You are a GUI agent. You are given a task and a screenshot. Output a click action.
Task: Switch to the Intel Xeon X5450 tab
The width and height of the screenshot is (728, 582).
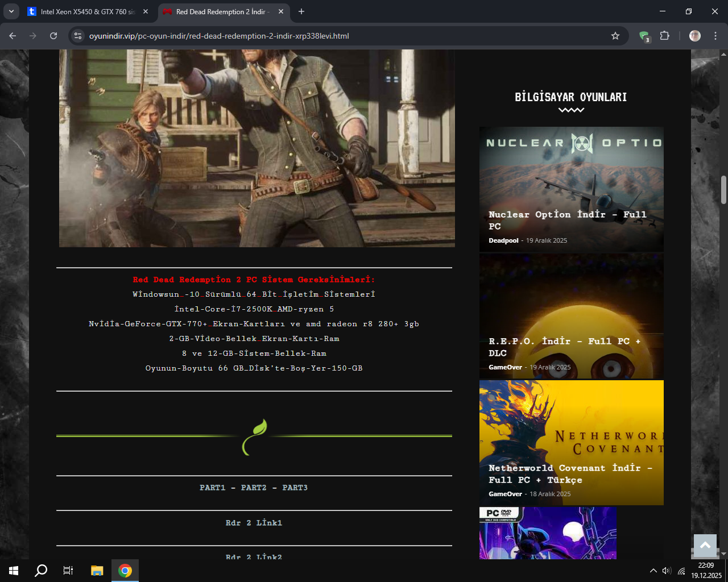(88, 11)
